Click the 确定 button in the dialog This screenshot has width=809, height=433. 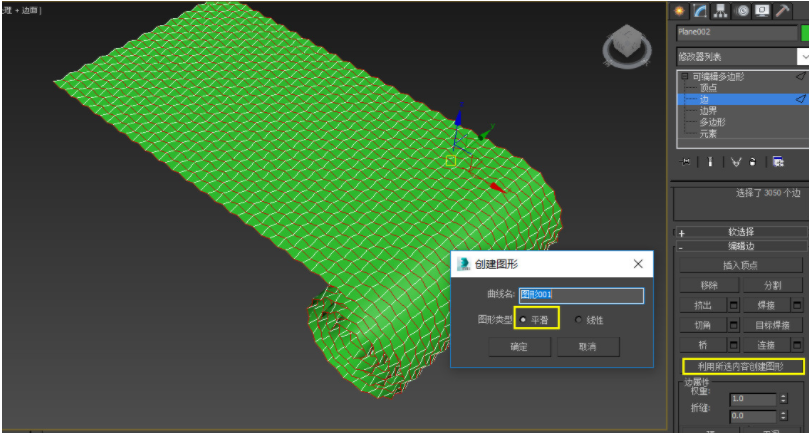pos(520,347)
